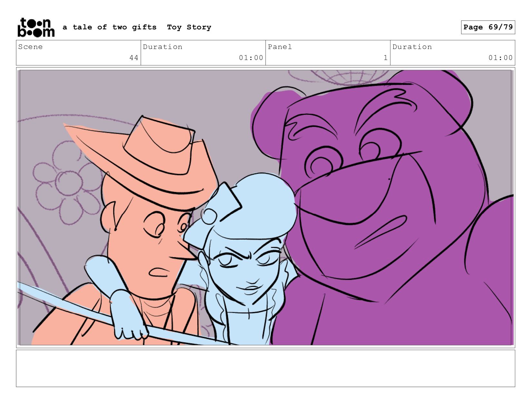Click the 'Panel' label

(280, 47)
